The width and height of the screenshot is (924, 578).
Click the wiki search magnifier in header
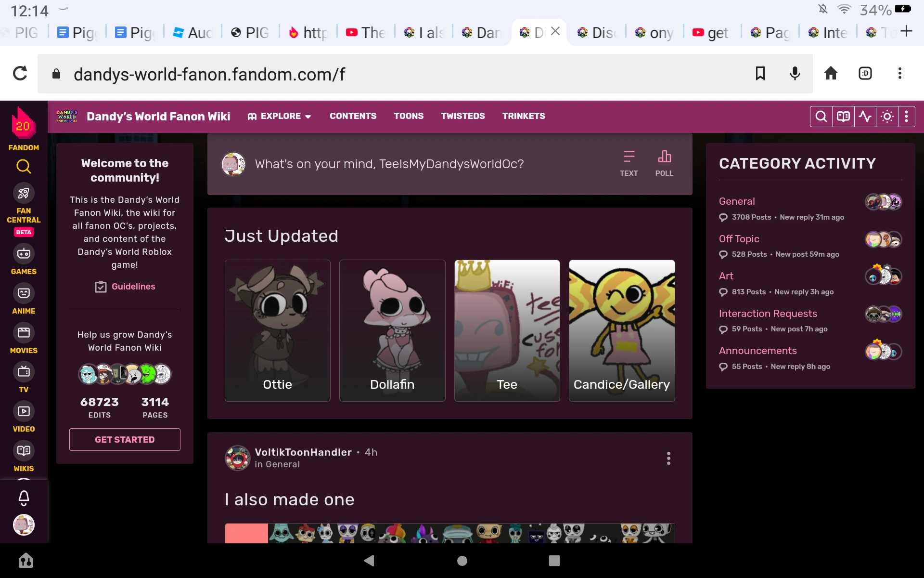tap(821, 117)
